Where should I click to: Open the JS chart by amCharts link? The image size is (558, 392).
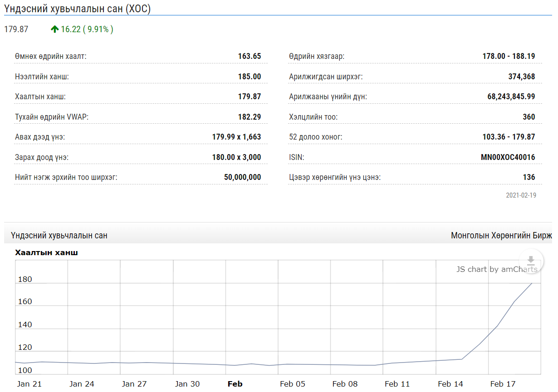497,269
